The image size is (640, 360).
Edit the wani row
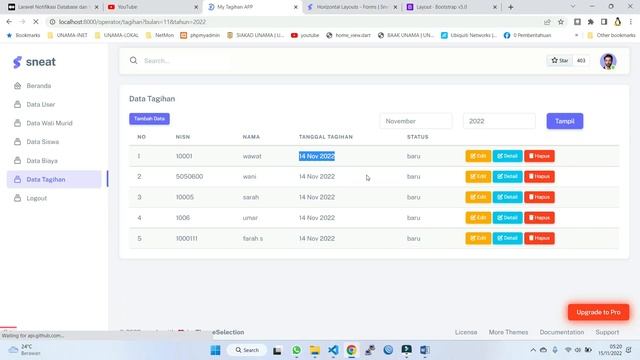coord(478,177)
